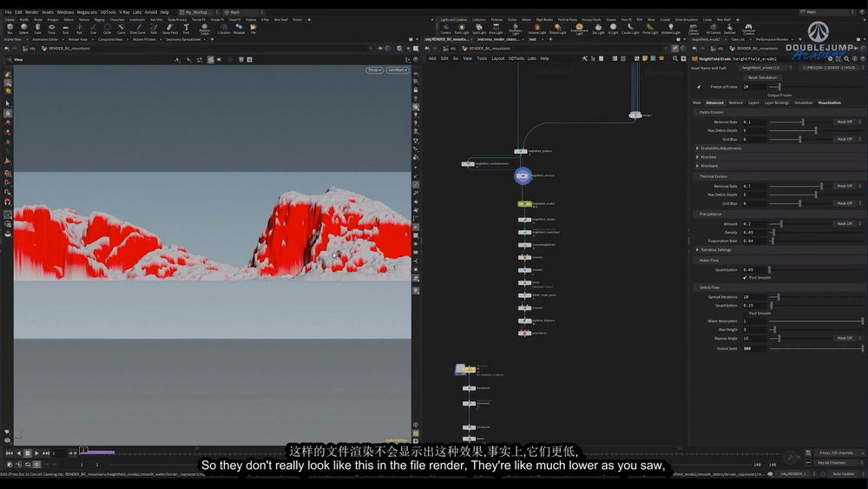Jump to the first frame
This screenshot has width=868, height=489.
pyautogui.click(x=10, y=453)
